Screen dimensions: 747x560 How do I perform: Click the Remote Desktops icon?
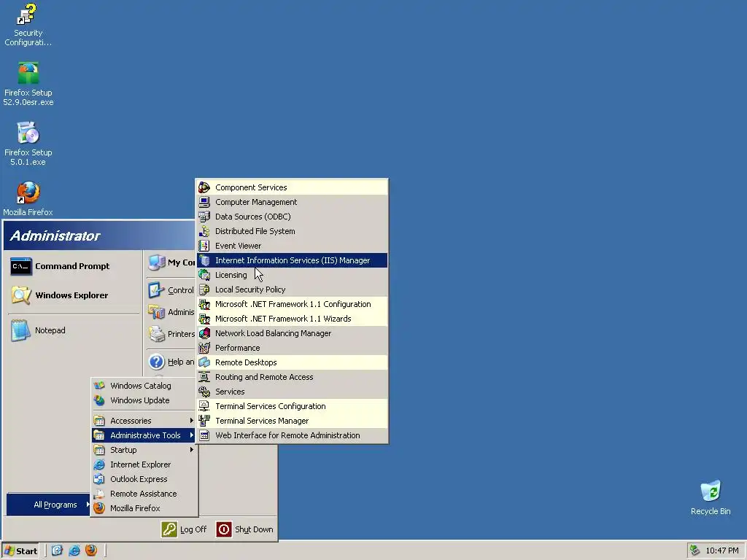click(204, 362)
